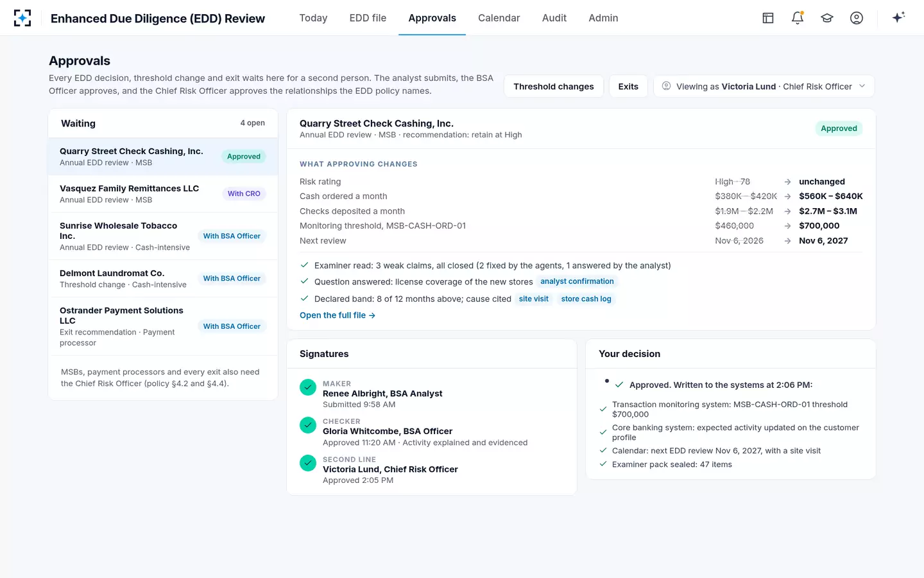Viewport: 924px width, 578px height.
Task: Select the Vasquez Family Remittances LLC item
Action: (163, 194)
